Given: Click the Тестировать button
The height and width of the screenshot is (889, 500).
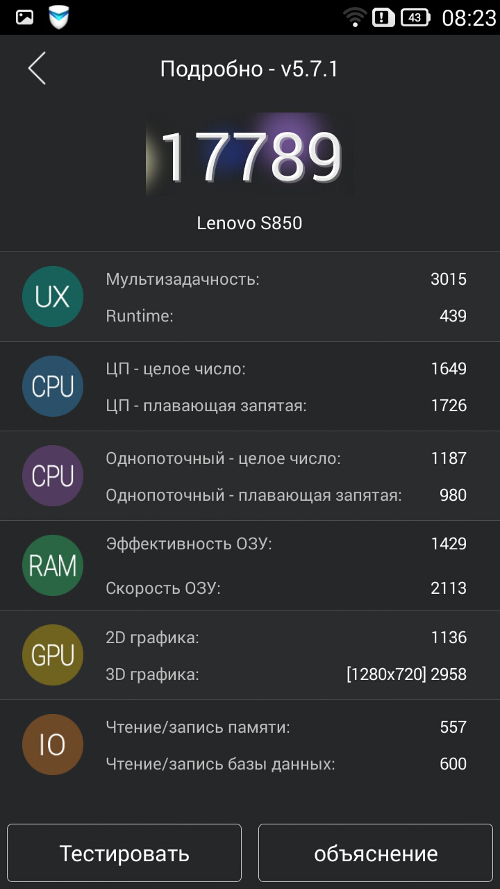Looking at the screenshot, I should tap(125, 853).
